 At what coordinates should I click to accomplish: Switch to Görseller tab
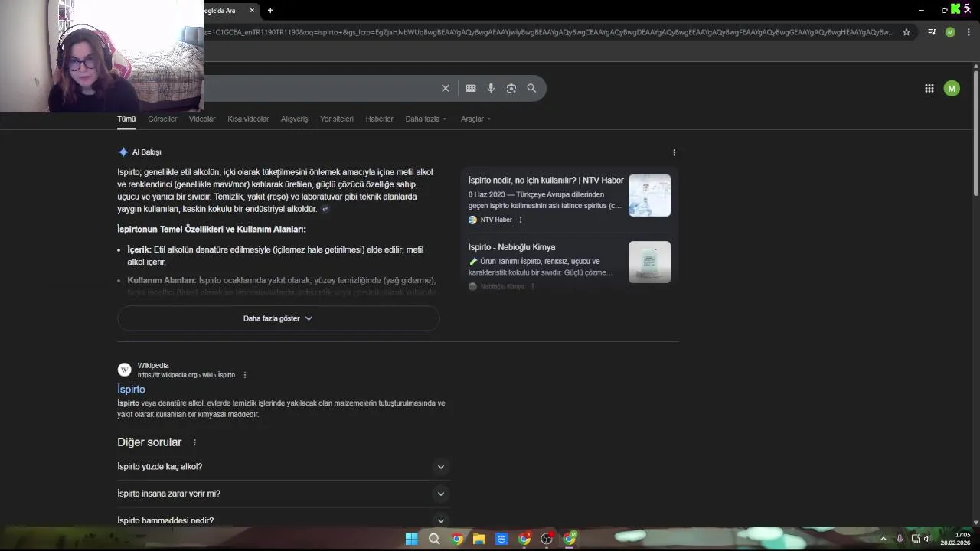(162, 119)
